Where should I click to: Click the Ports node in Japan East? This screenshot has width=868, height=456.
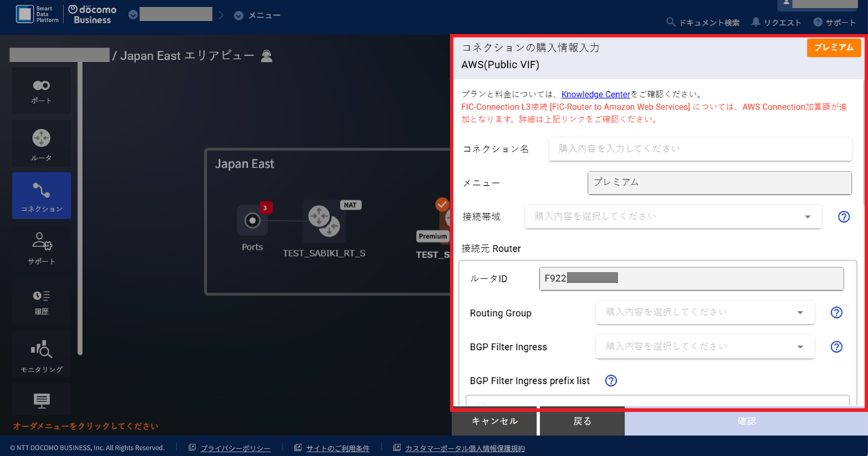pos(252,221)
